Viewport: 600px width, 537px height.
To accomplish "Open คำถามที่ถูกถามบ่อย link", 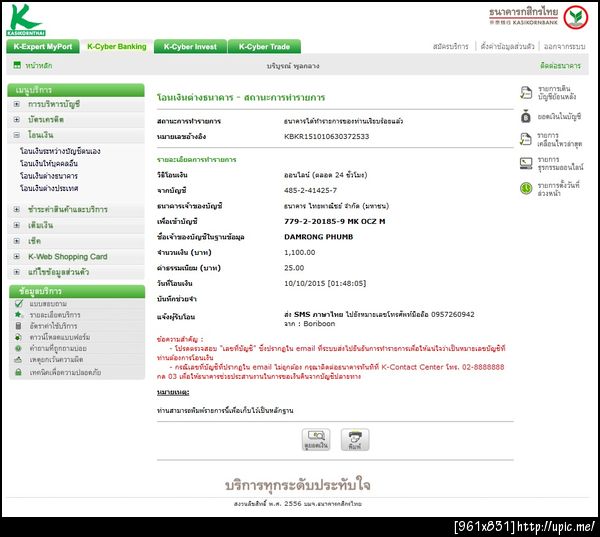I will tap(58, 348).
